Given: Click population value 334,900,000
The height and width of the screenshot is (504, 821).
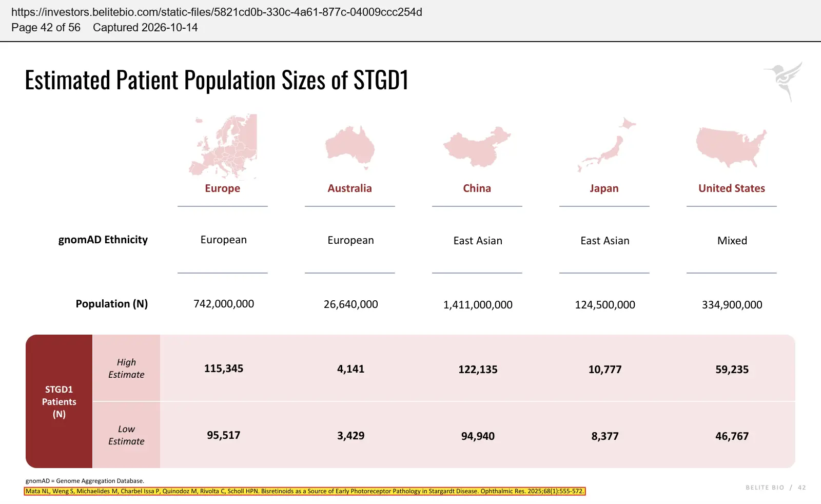Looking at the screenshot, I should (x=732, y=305).
